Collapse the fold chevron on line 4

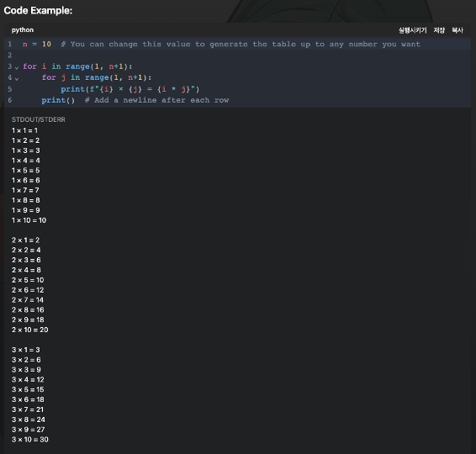tap(17, 78)
